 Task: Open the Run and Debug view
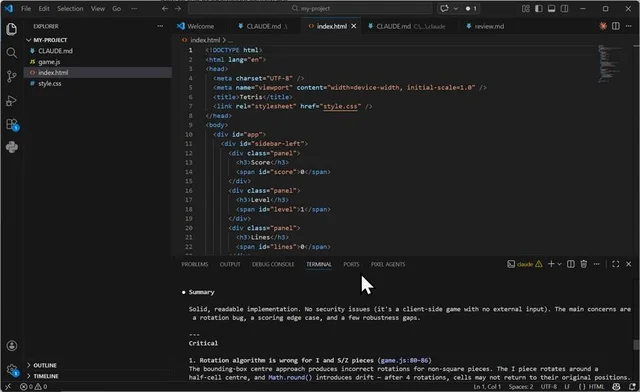pyautogui.click(x=11, y=100)
